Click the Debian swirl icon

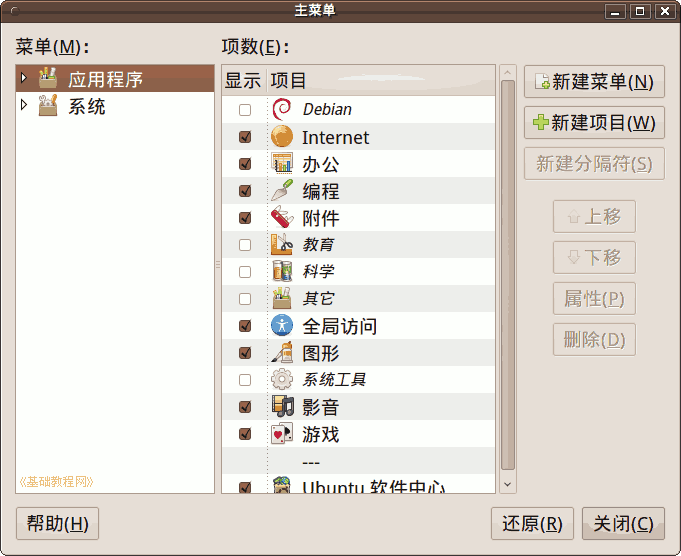coord(281,109)
